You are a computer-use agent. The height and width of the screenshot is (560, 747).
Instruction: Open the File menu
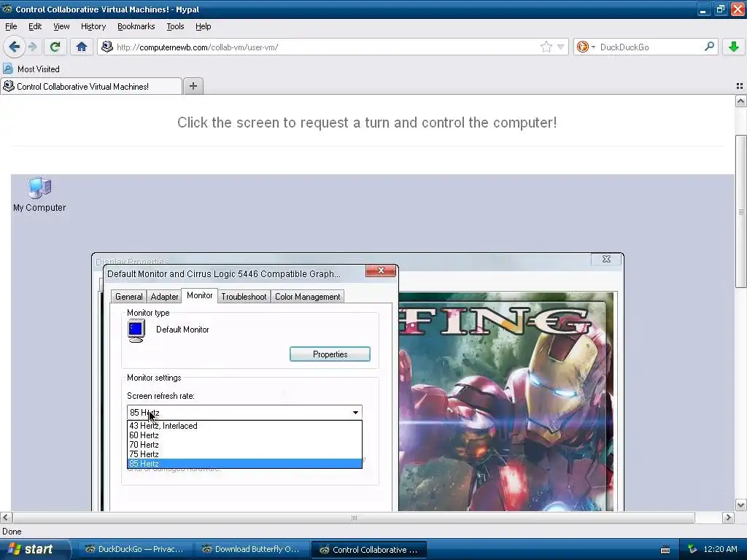click(11, 26)
